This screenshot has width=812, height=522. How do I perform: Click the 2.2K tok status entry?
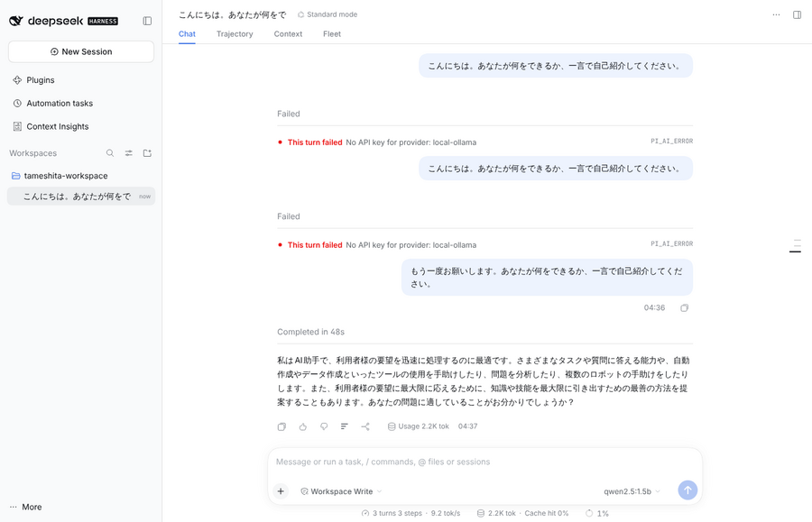click(496, 513)
